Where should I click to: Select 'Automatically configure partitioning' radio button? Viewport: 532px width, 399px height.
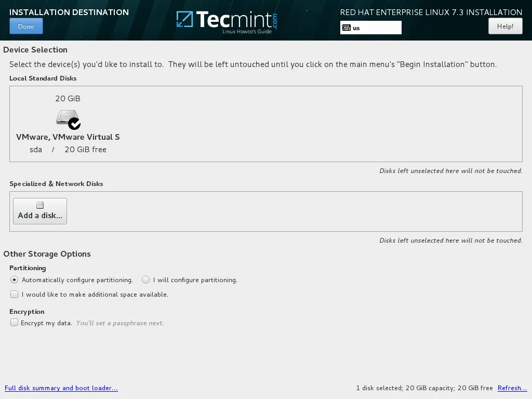click(x=15, y=280)
